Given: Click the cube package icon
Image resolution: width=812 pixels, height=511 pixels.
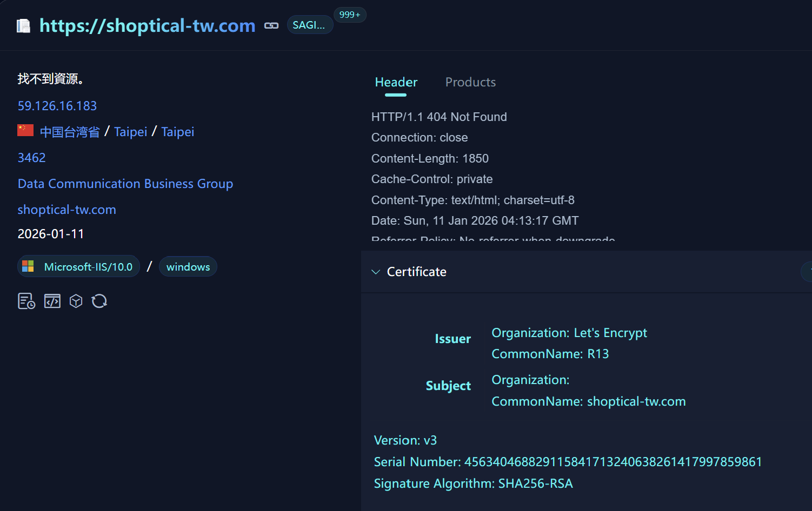Looking at the screenshot, I should pyautogui.click(x=76, y=301).
